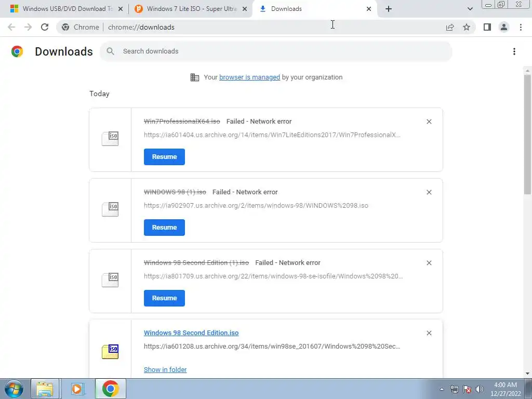532x399 pixels.
Task: Remove Windows 98 Second Edition.iso entry
Action: (429, 333)
